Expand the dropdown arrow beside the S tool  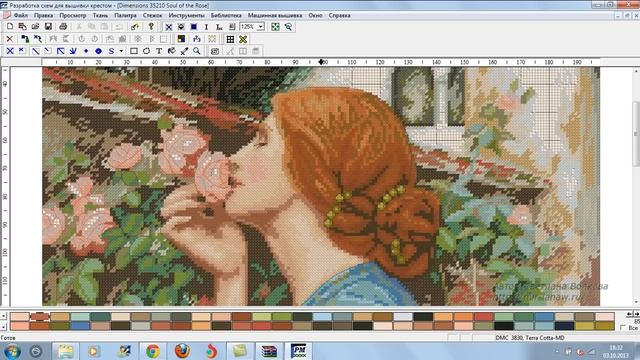(121, 51)
